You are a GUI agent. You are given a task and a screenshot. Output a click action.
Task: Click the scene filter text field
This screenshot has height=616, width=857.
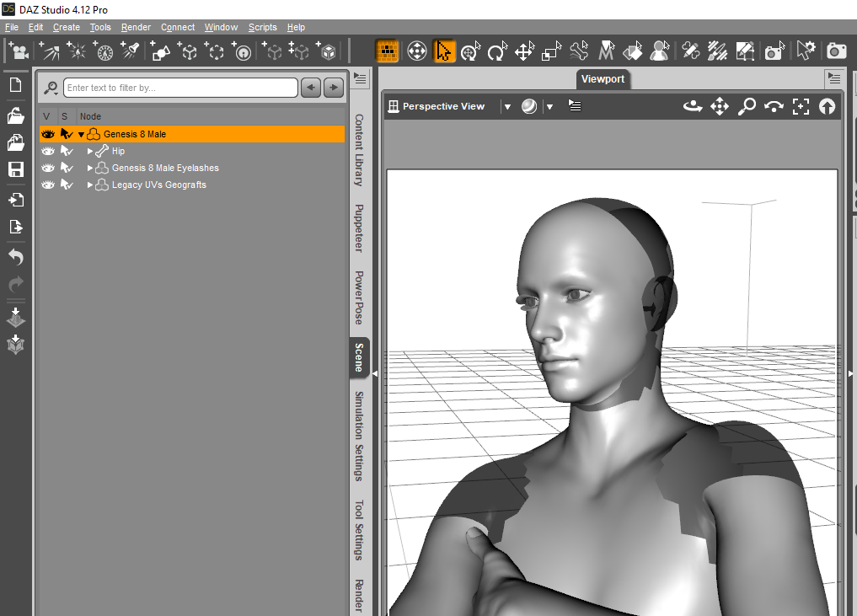[x=180, y=88]
